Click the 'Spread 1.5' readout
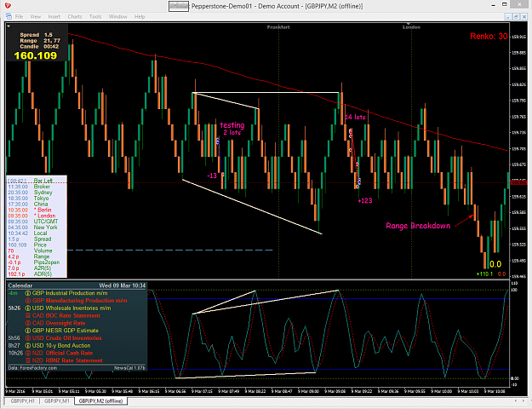 tap(36, 35)
